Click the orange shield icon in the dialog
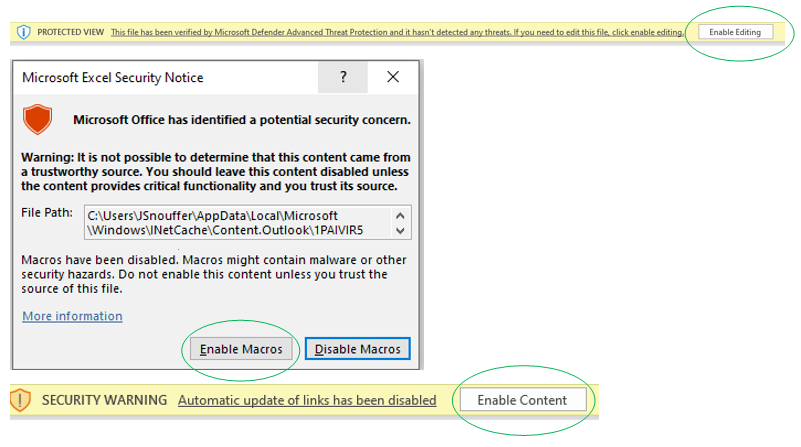Screen dimensions: 801x447 coord(37,120)
